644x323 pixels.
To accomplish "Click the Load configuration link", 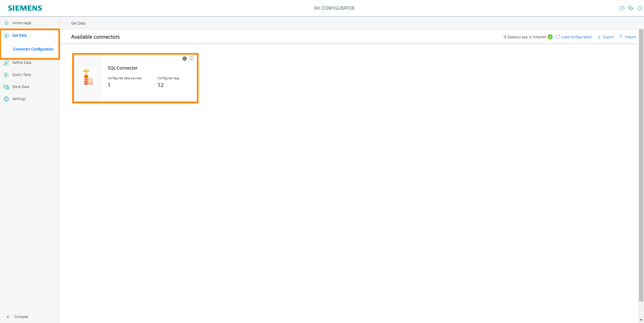I will click(576, 37).
